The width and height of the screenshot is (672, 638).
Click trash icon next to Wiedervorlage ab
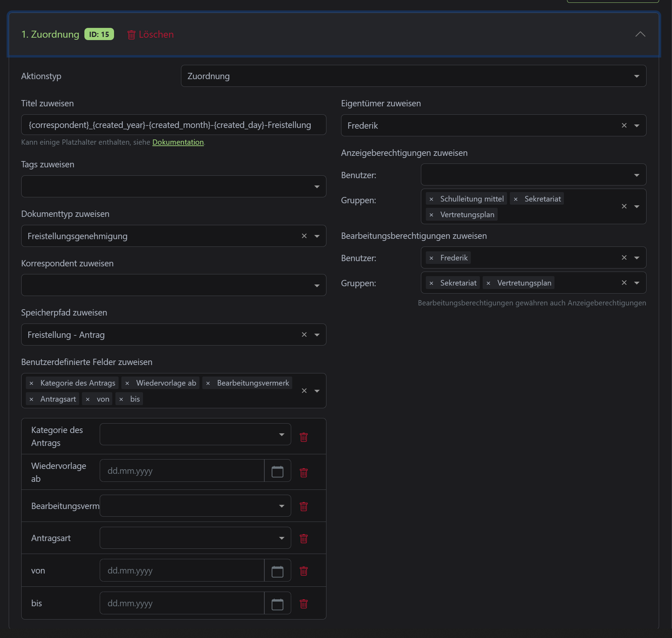(303, 472)
